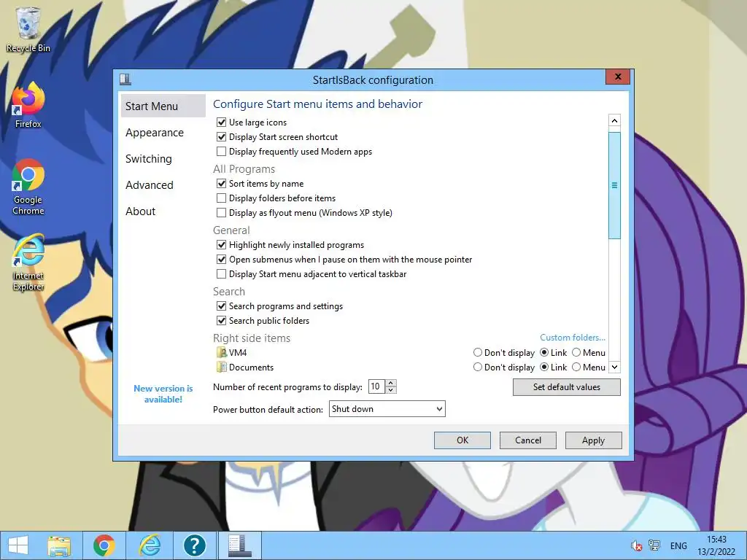Launch Firefox from the desktop shortcut

28,105
